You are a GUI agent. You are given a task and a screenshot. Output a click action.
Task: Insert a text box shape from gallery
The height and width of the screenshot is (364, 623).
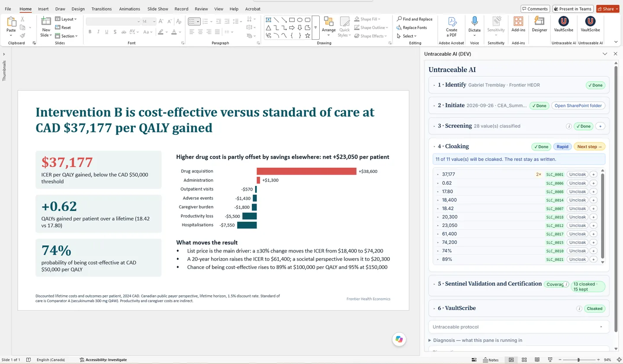[269, 20]
